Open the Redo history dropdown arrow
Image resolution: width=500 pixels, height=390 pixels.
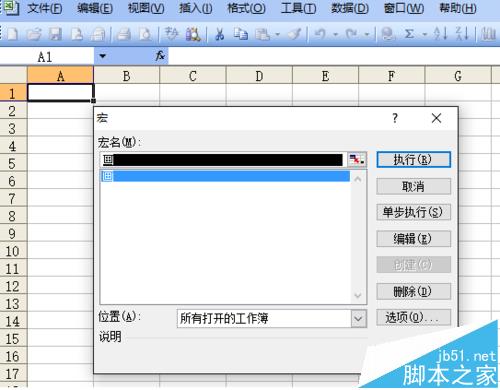[366, 34]
